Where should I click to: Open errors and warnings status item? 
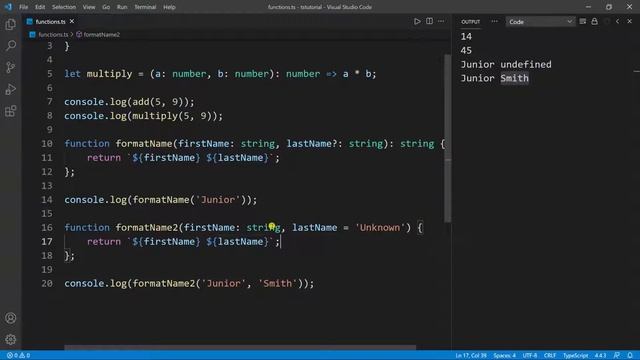18,356
